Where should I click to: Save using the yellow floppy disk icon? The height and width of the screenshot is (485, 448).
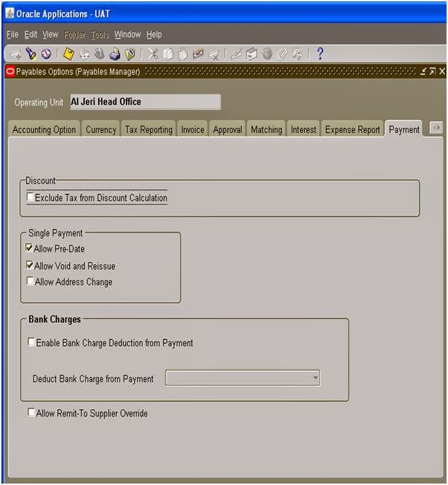coord(68,54)
